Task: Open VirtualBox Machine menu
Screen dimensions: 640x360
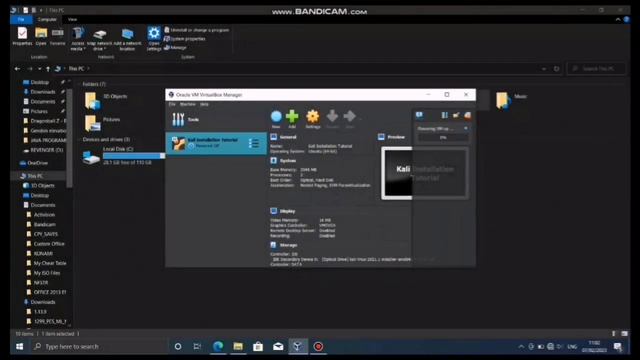Action: point(188,104)
